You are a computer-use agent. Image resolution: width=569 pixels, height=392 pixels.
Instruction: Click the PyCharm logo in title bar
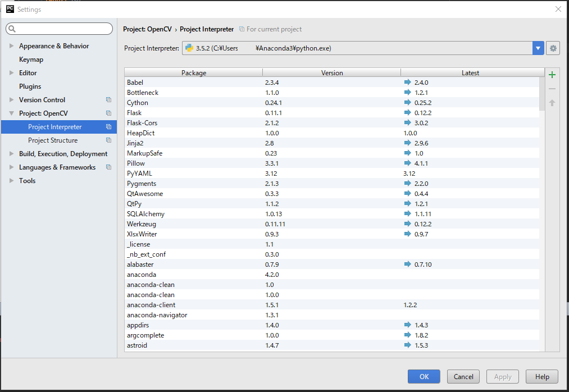click(x=10, y=9)
